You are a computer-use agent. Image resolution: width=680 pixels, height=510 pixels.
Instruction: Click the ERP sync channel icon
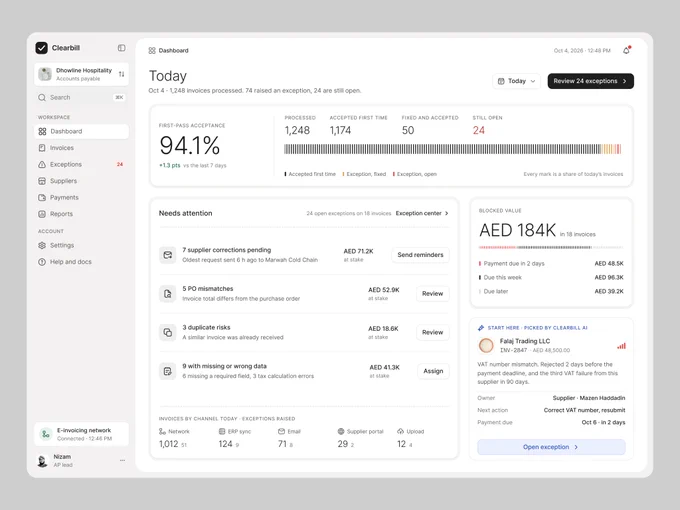click(x=222, y=432)
